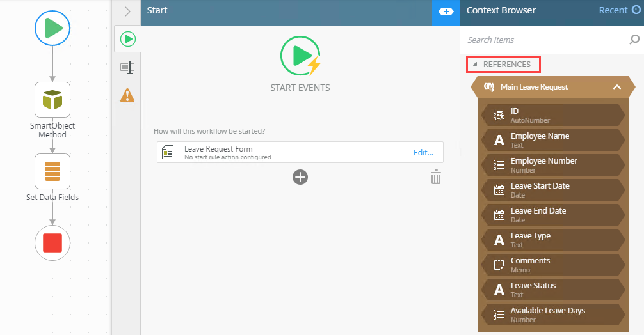Click the Employee Name text type icon
Screen dimensions: 644x335
point(499,140)
